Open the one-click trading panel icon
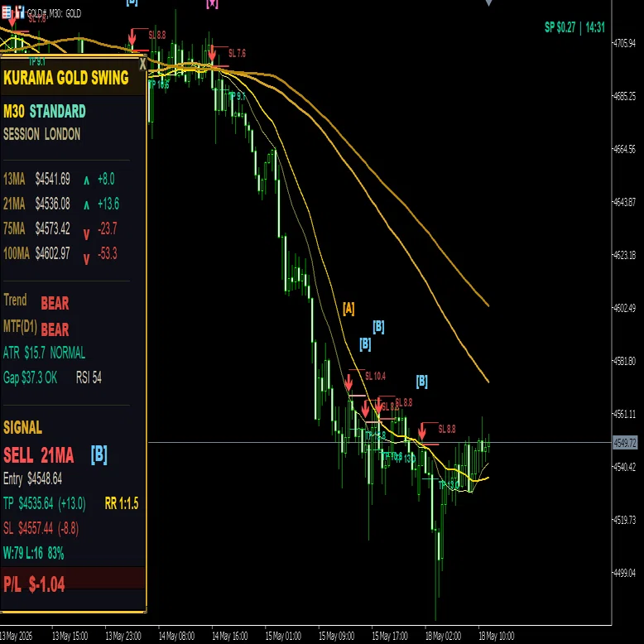Viewport: 644px width, 644px height. 7,12
